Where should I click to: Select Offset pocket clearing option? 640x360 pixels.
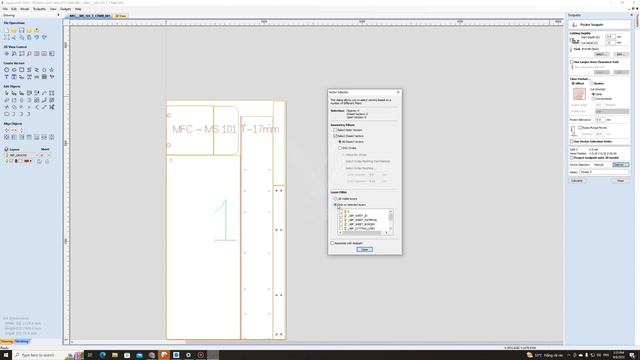[573, 83]
